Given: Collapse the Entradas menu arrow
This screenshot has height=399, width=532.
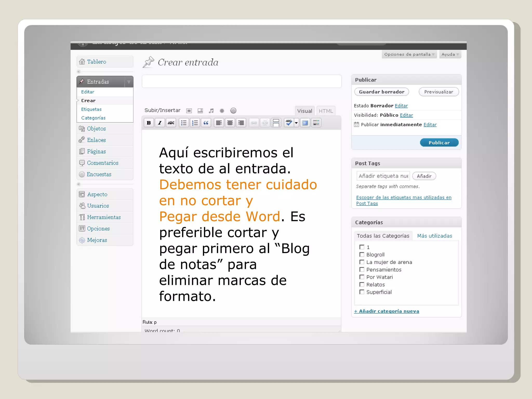Looking at the screenshot, I should click(129, 82).
